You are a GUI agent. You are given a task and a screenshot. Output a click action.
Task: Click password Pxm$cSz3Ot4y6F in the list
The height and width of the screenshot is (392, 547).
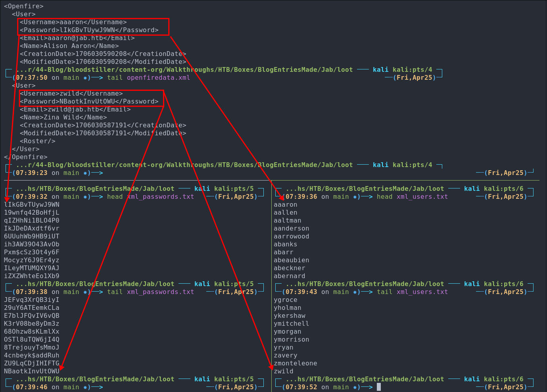[x=31, y=252]
